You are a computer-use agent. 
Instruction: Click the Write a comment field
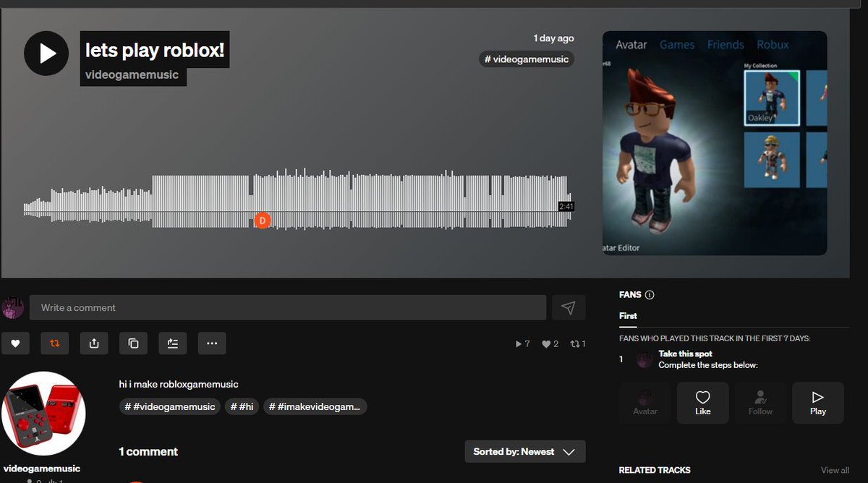click(288, 307)
